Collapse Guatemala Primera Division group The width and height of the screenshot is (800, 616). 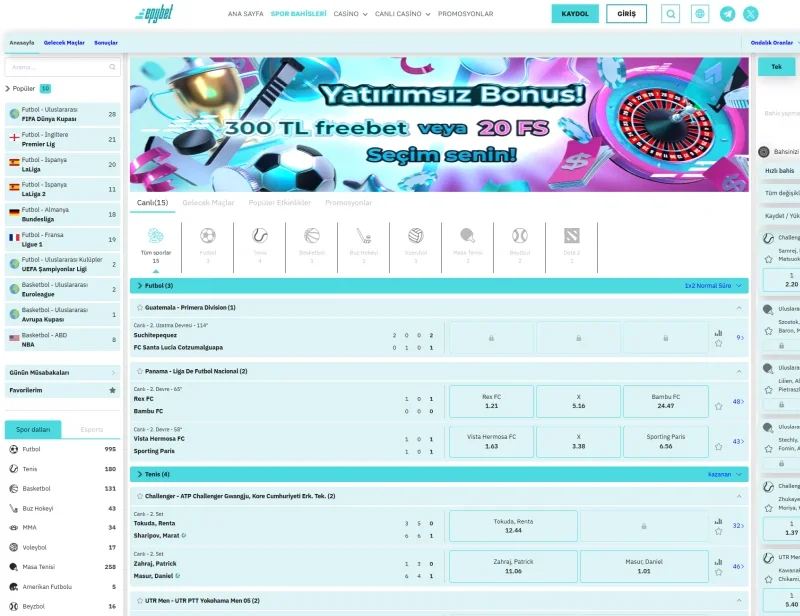click(x=739, y=308)
